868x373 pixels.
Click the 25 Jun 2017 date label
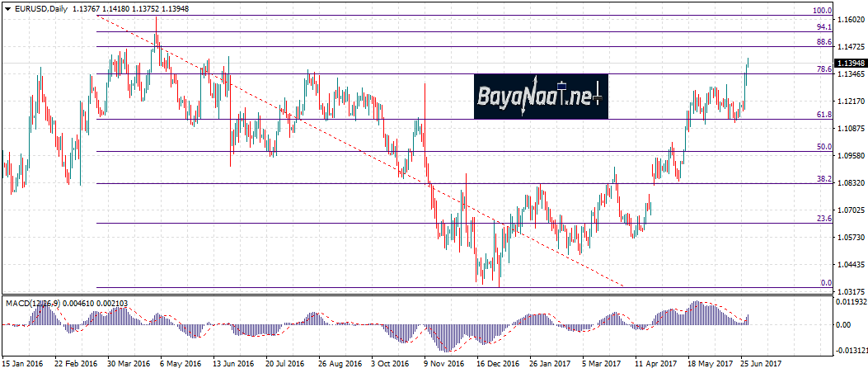click(759, 362)
